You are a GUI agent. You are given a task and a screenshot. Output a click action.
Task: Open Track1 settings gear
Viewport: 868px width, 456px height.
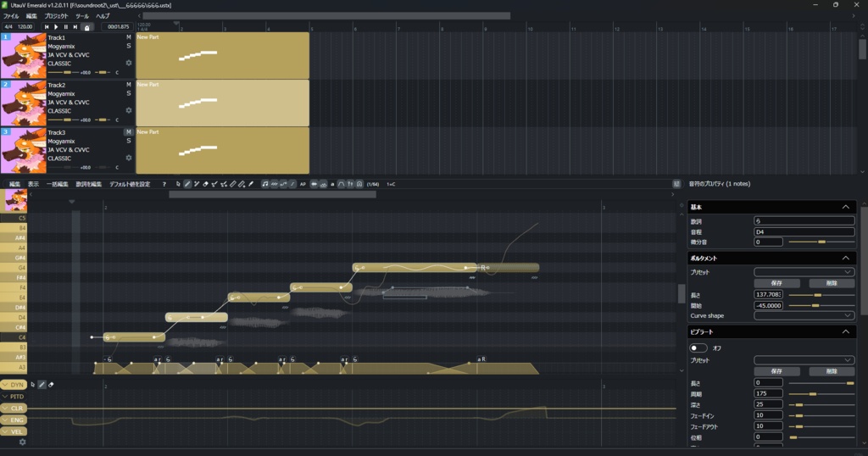[129, 63]
